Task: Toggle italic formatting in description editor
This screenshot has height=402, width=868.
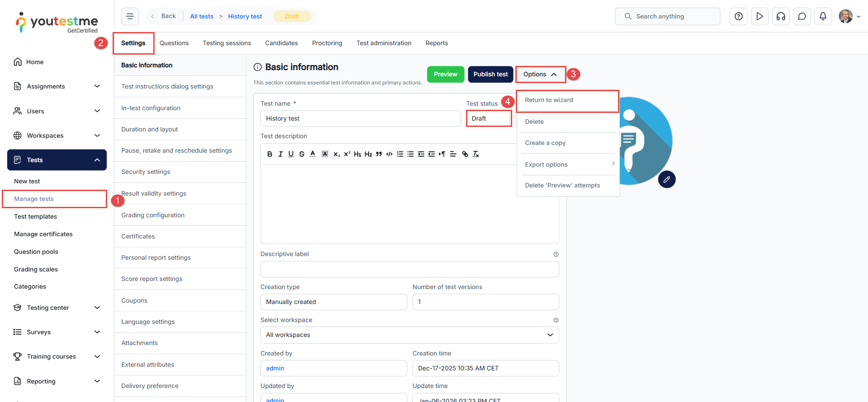Action: point(280,154)
